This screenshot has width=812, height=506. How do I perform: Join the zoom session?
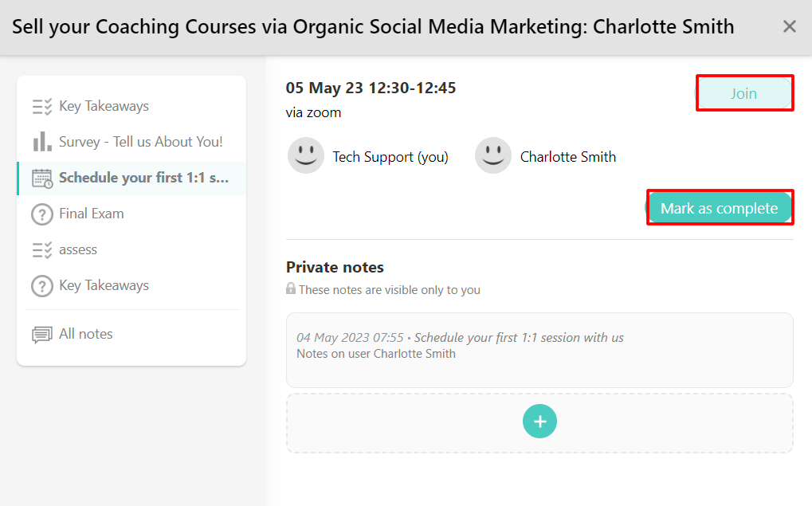pyautogui.click(x=743, y=92)
